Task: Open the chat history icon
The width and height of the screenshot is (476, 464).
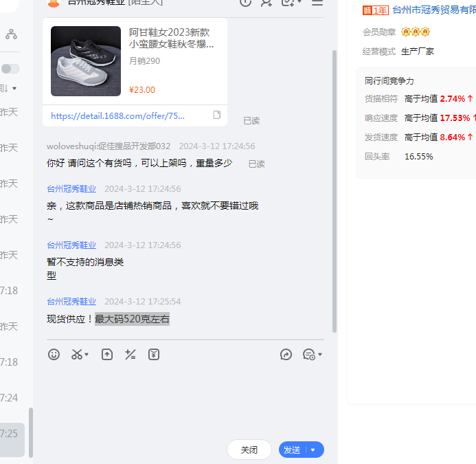Action: pos(308,354)
